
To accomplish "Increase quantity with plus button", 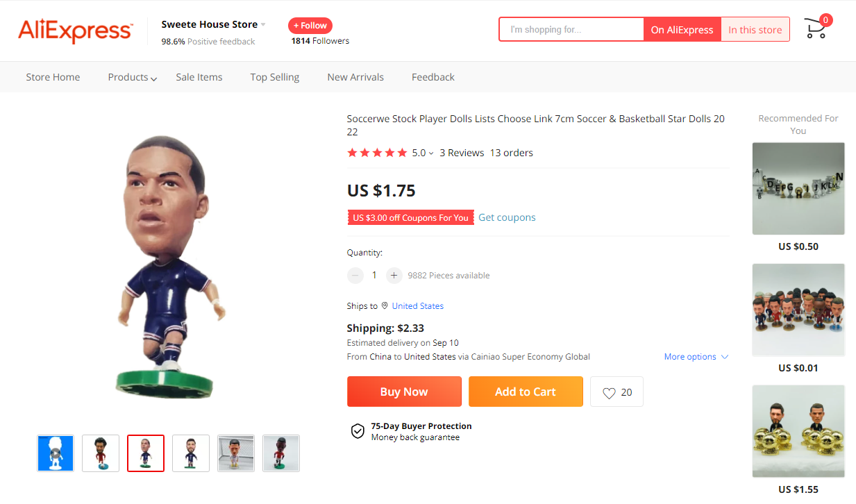I will point(394,276).
